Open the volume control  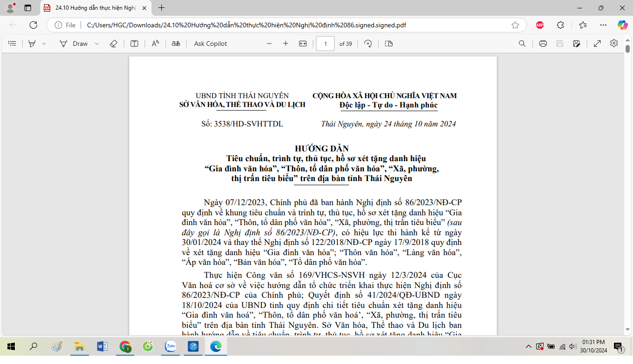click(572, 346)
